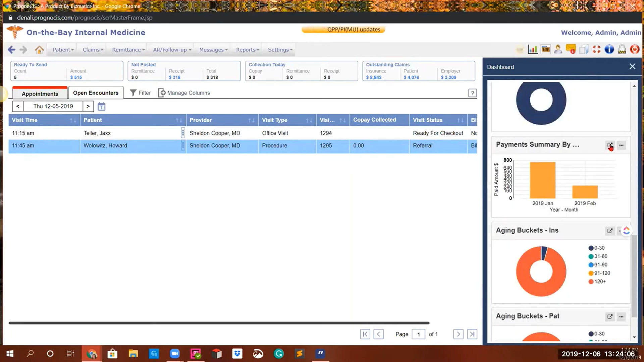
Task: Select the Appointments tab
Action: (40, 94)
